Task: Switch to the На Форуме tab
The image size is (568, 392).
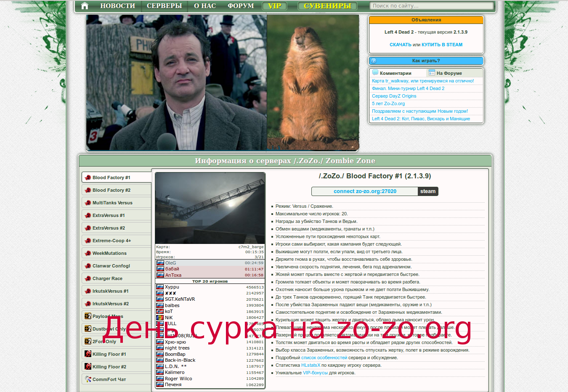Action: [449, 73]
